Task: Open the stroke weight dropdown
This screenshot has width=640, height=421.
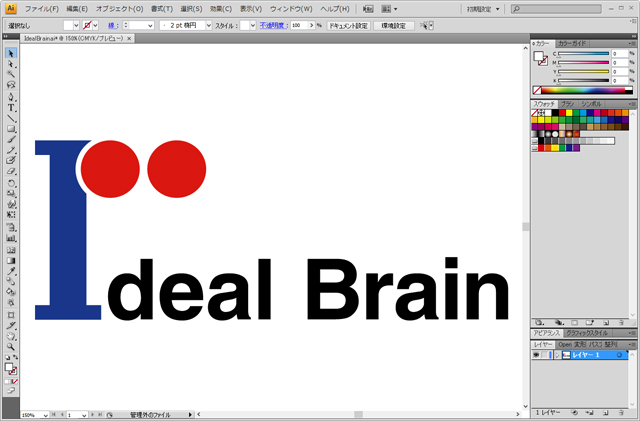Action: pos(150,24)
